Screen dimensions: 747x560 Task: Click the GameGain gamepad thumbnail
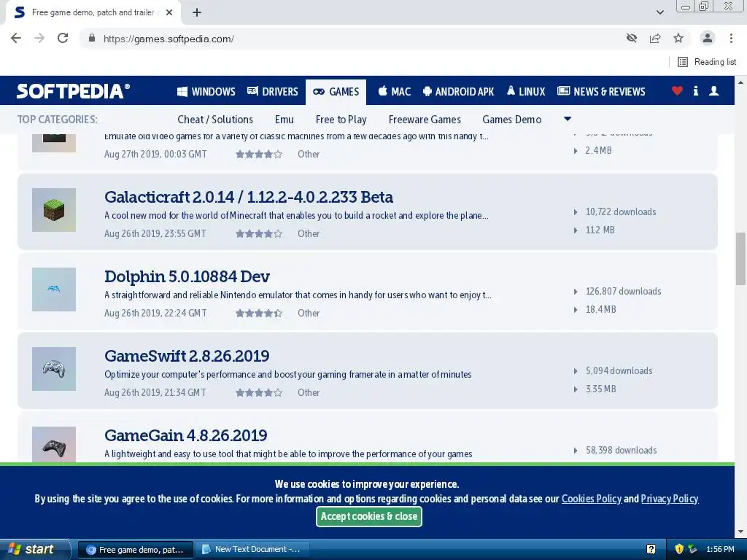point(54,445)
